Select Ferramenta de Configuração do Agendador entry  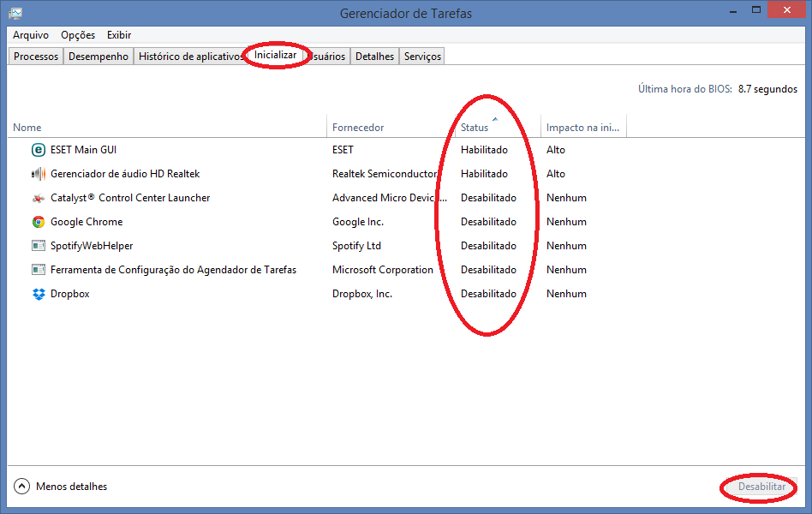[x=174, y=270]
